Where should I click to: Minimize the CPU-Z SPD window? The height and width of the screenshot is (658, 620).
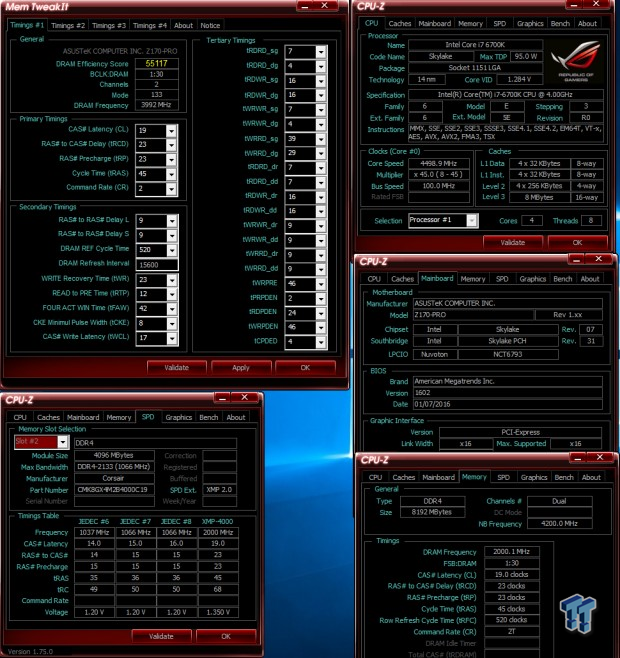[222, 398]
